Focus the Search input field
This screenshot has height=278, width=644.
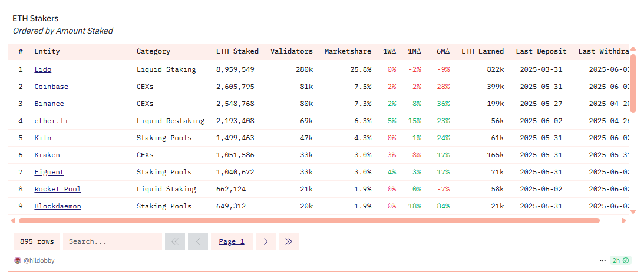[x=113, y=241]
